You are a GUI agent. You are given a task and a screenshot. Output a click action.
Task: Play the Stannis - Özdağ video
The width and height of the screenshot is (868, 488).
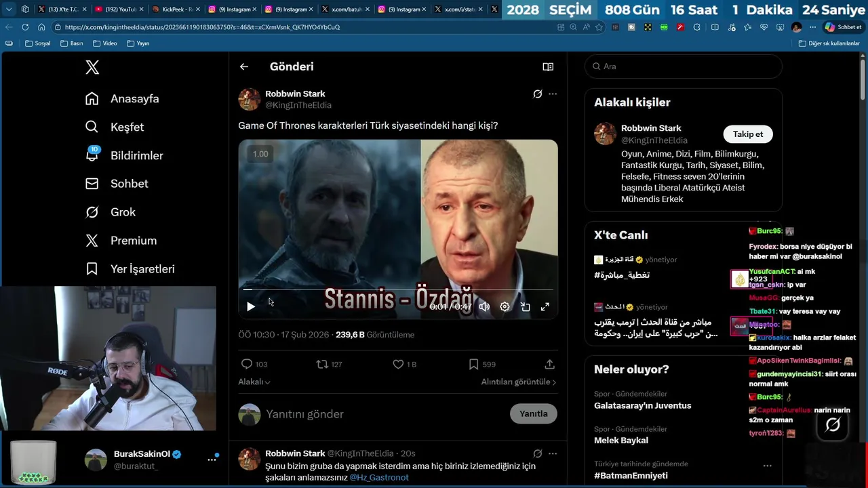click(251, 306)
